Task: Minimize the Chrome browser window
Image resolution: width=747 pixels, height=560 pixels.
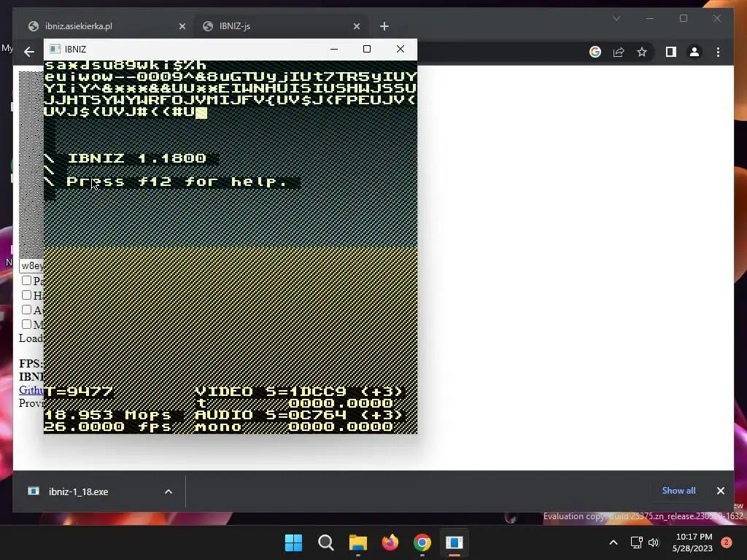Action: (650, 18)
